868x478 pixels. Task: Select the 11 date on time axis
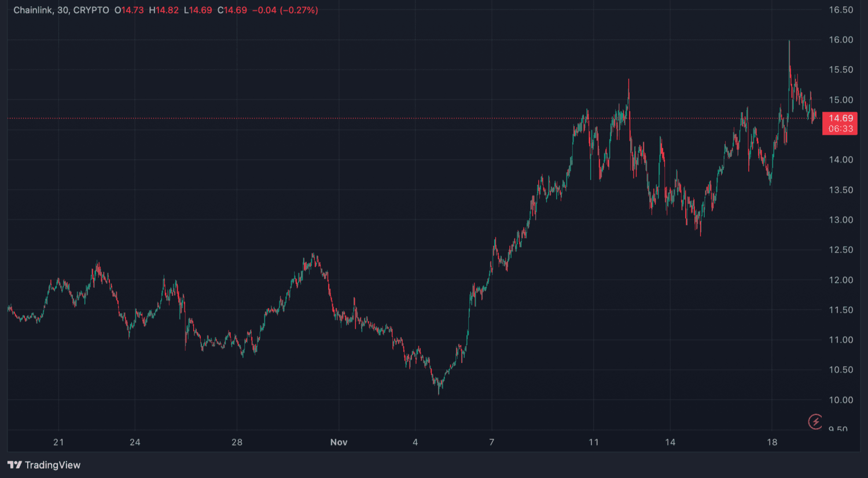(594, 442)
